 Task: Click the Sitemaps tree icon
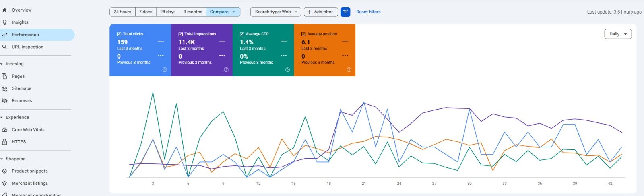coord(4,88)
